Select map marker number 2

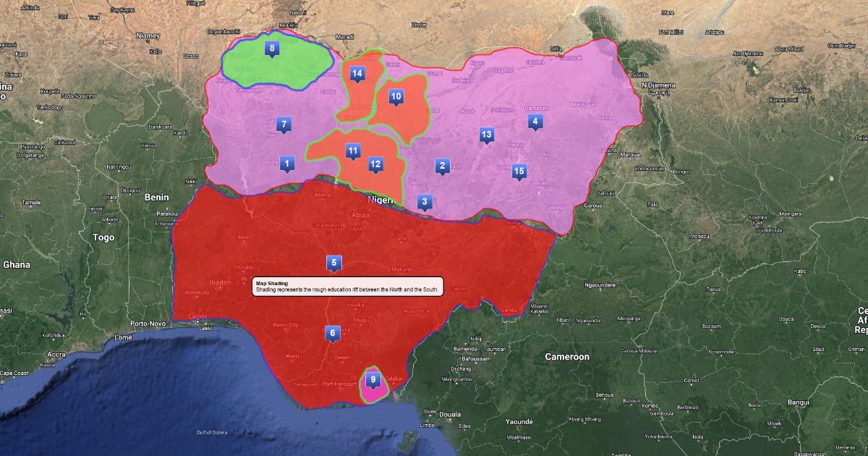442,166
